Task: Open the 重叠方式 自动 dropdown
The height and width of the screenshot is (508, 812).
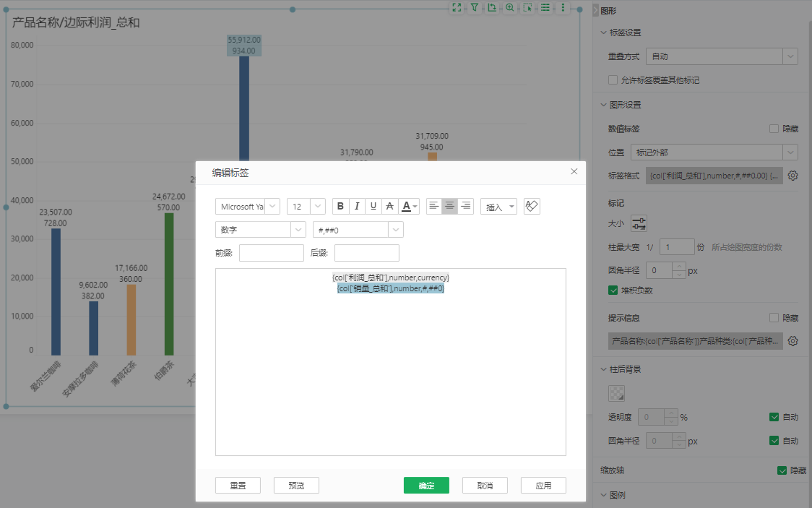Action: [x=722, y=56]
